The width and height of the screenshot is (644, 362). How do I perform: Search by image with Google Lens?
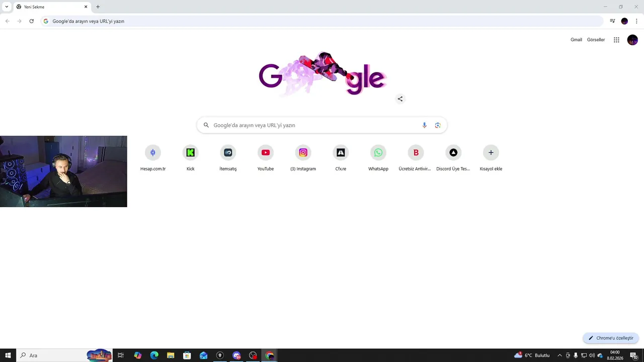(438, 125)
